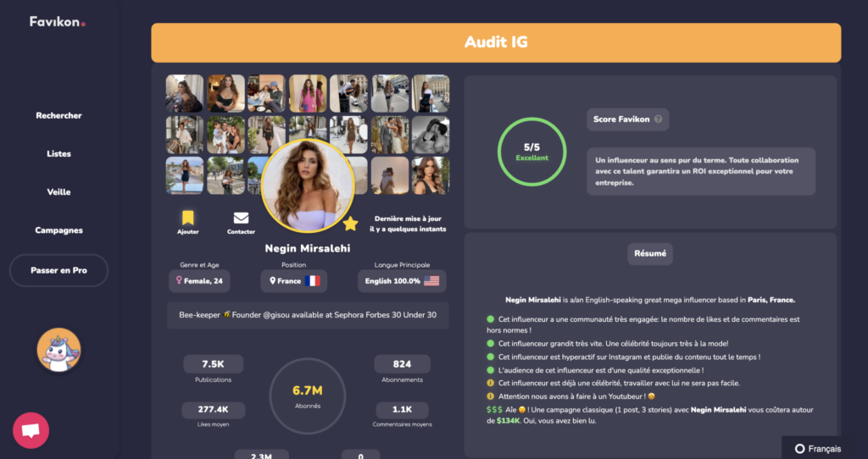Click yellow warning icon beside 'Youtubeur'
This screenshot has width=868, height=459.
pyautogui.click(x=490, y=396)
